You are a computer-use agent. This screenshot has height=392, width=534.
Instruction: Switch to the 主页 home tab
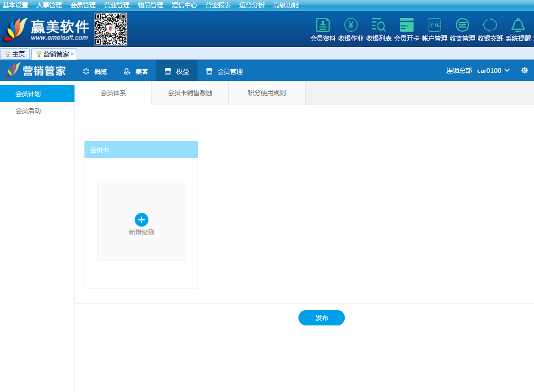(15, 54)
